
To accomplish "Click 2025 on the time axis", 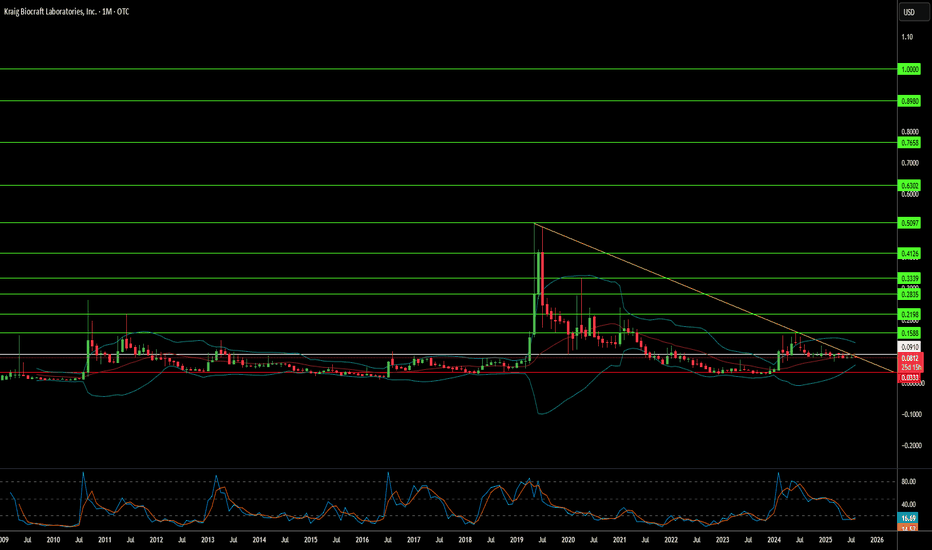I will pos(826,540).
